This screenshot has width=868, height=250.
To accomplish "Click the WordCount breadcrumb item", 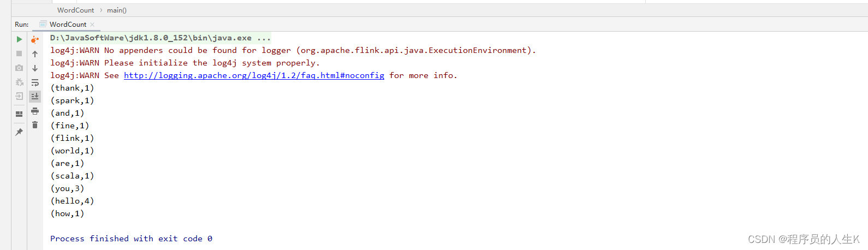I will click(x=75, y=10).
